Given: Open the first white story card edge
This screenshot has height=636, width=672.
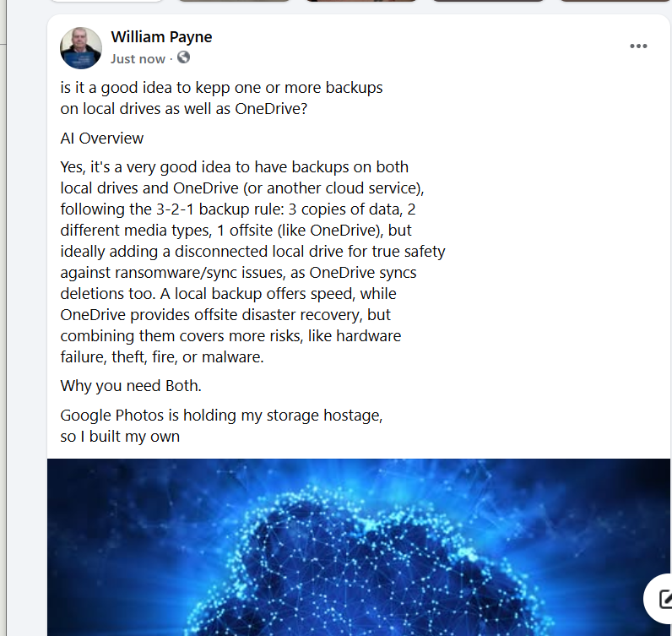Looking at the screenshot, I should [x=107, y=1].
